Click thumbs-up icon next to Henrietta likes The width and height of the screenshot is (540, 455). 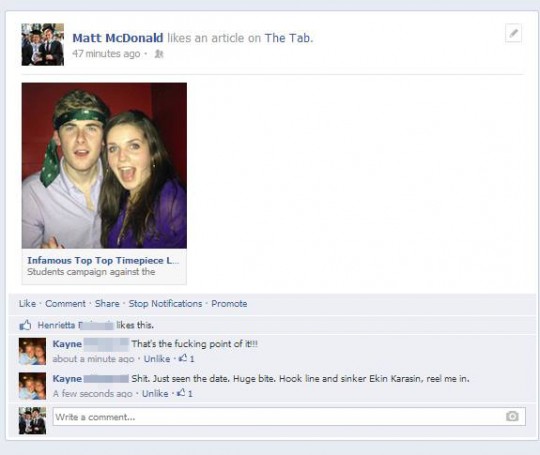(25, 325)
